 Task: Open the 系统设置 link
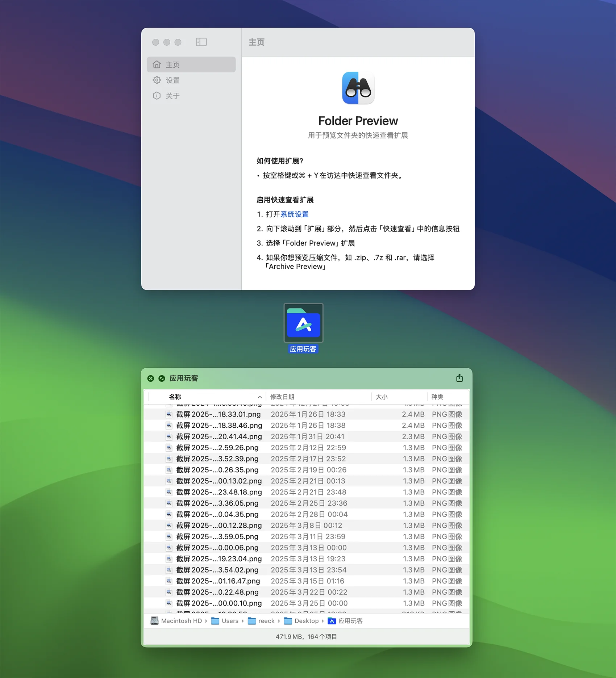pos(294,214)
